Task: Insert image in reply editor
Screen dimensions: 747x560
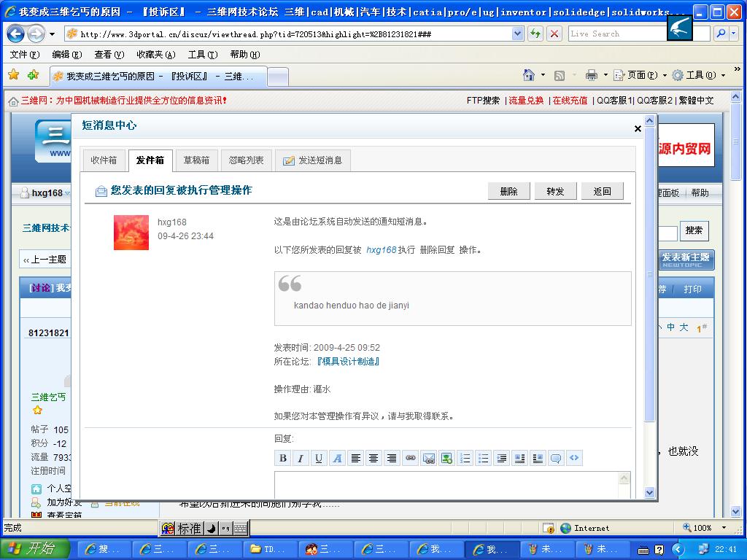Action: [x=447, y=458]
